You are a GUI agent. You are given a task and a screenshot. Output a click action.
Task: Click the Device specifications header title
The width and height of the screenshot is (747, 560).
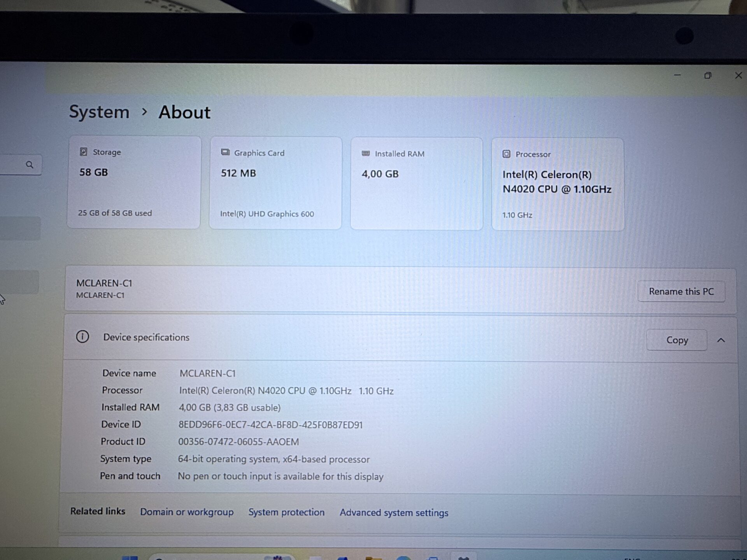click(146, 337)
